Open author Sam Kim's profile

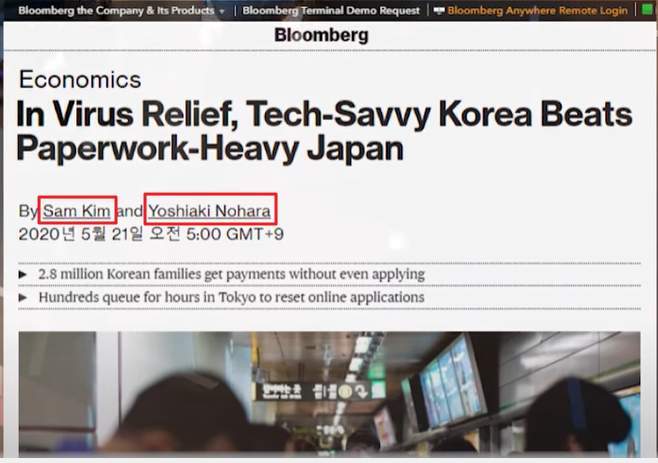click(77, 211)
